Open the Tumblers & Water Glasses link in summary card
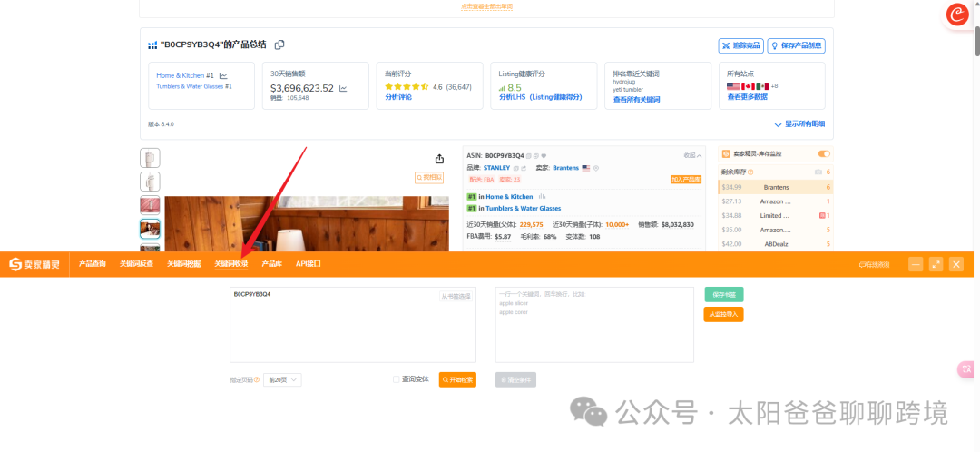The image size is (980, 452). tap(190, 86)
